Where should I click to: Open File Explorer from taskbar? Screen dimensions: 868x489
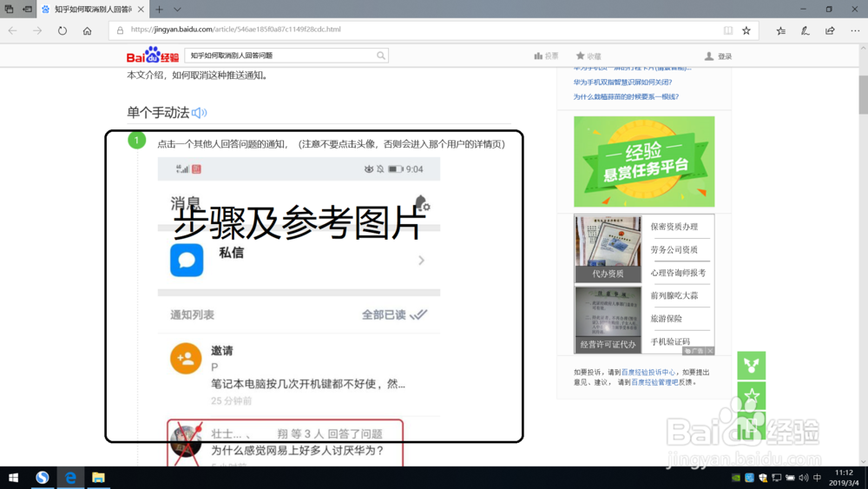pos(98,478)
